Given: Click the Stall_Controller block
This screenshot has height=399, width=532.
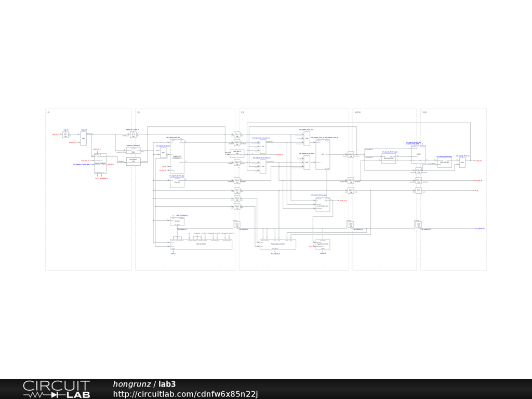Looking at the screenshot, I should tap(201, 244).
